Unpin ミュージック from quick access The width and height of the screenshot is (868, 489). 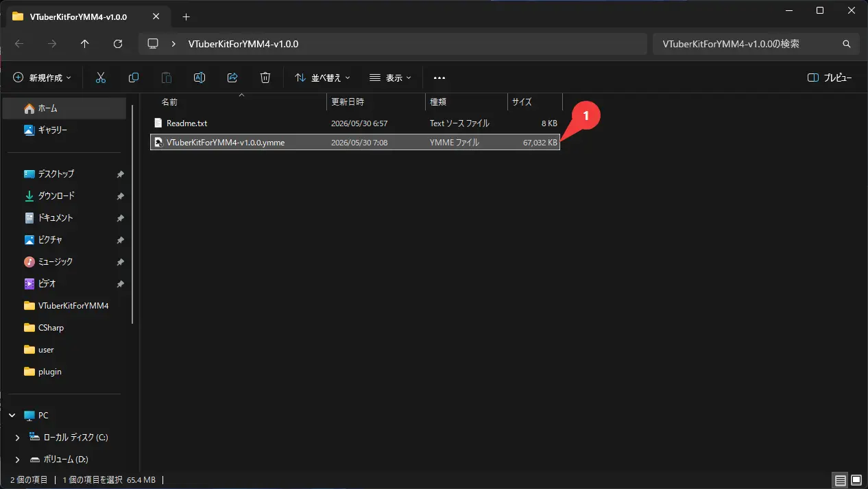[x=120, y=262]
